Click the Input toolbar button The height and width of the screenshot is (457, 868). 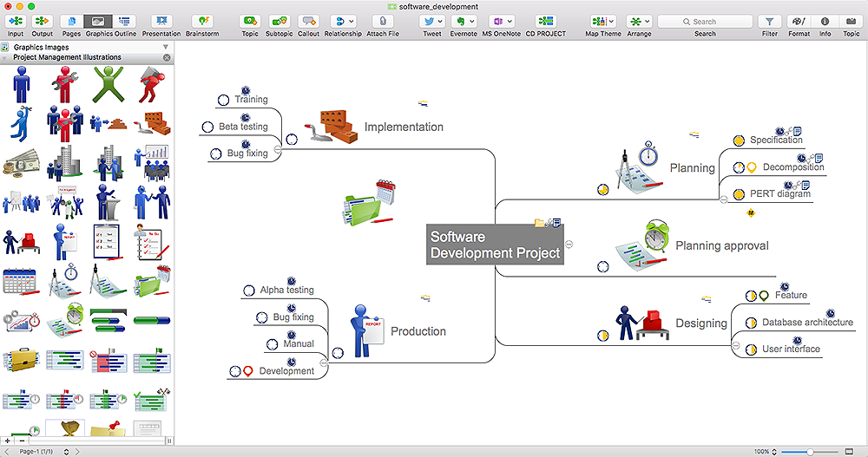16,21
